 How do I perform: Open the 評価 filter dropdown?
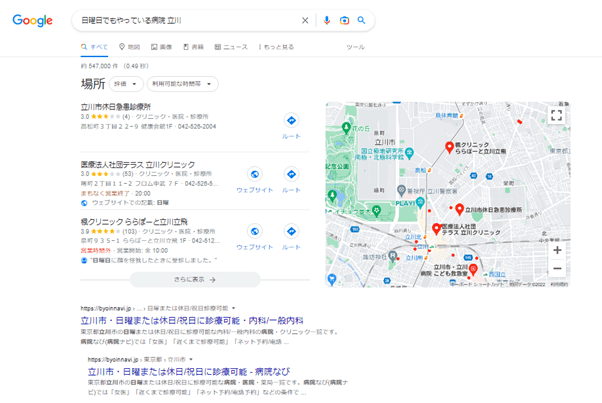pos(126,84)
